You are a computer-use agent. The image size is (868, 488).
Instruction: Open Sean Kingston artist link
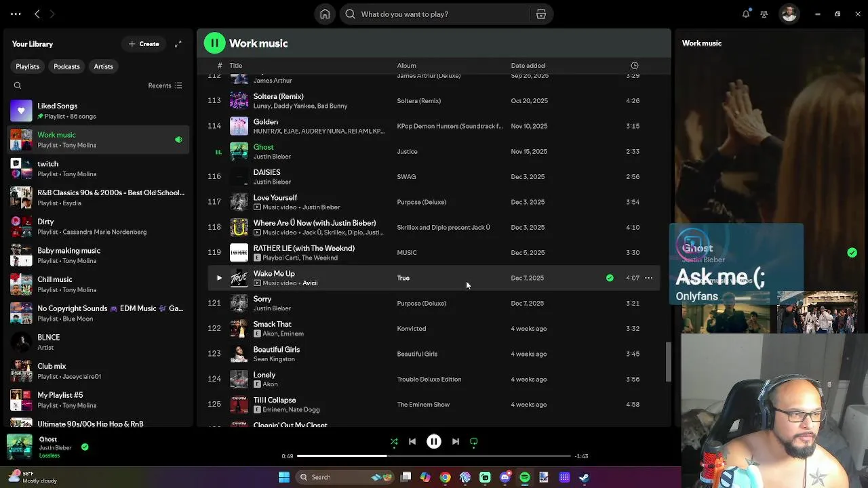[x=274, y=359]
